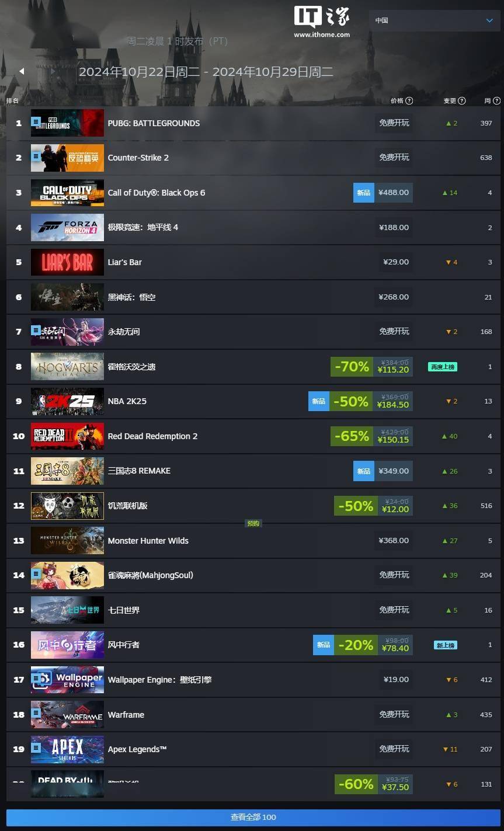Click the Apex Legends 免费开玩 price

tap(394, 749)
